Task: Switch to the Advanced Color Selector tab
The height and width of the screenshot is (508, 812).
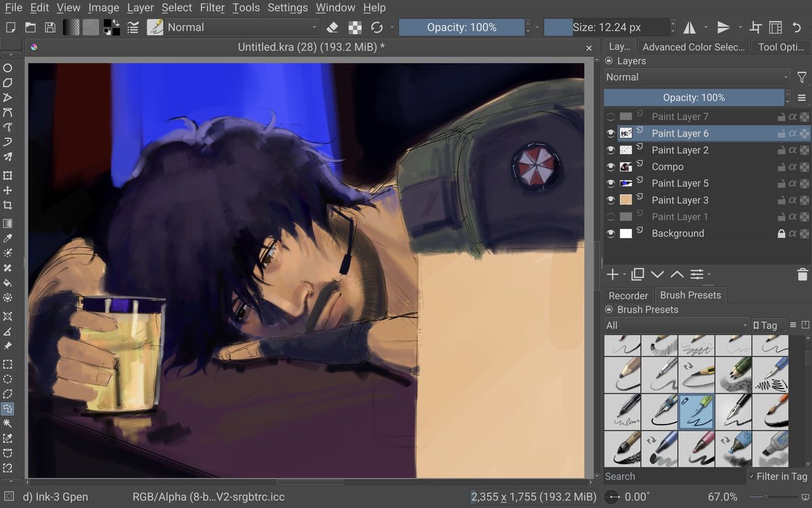Action: click(693, 47)
